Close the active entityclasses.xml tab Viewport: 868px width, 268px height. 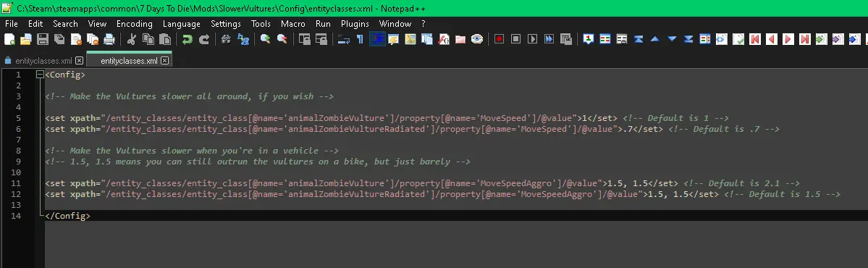[x=164, y=61]
